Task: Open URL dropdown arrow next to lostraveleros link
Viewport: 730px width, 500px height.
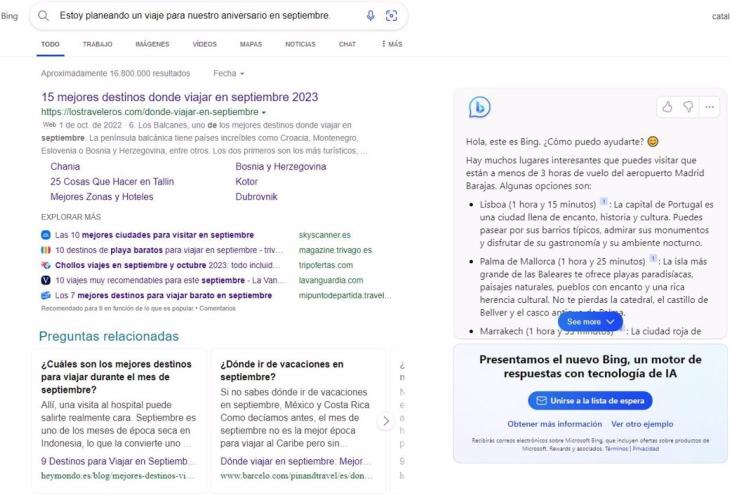Action: (263, 112)
